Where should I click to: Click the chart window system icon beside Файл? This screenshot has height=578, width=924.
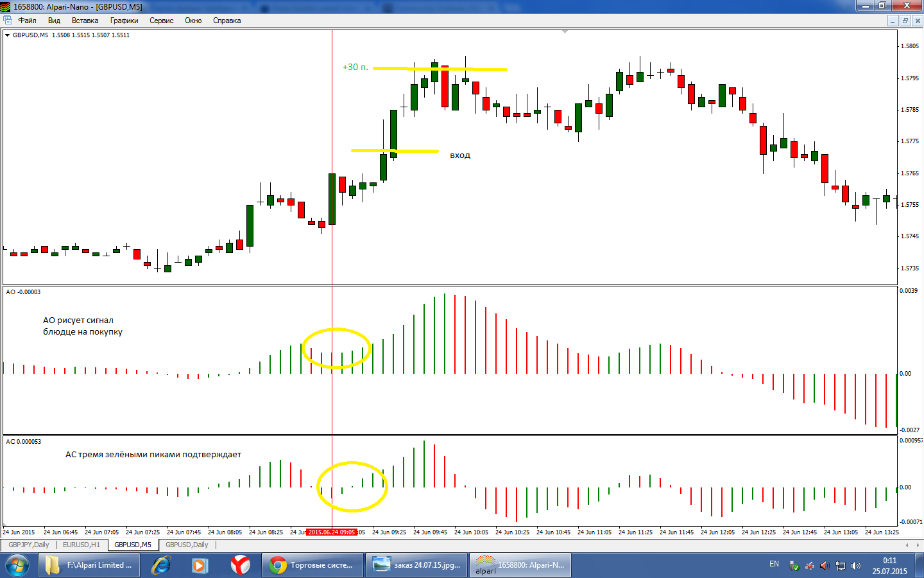8,21
